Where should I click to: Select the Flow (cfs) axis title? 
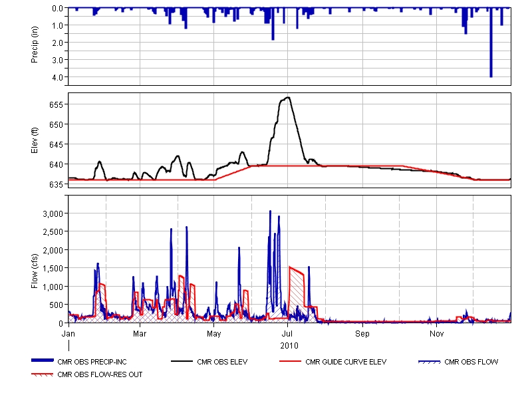coord(35,271)
